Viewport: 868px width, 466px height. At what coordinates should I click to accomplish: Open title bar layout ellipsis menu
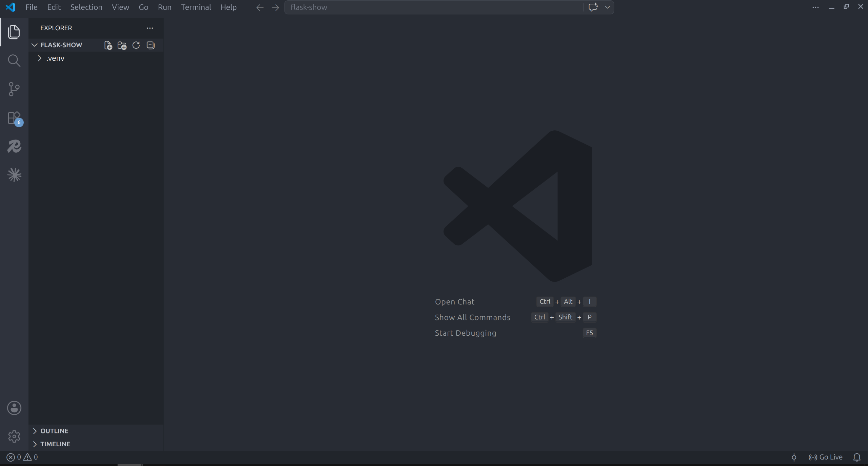coord(815,7)
